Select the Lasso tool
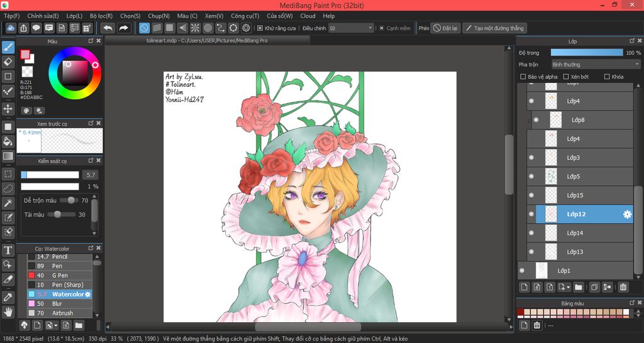The height and width of the screenshot is (343, 644). [x=8, y=188]
